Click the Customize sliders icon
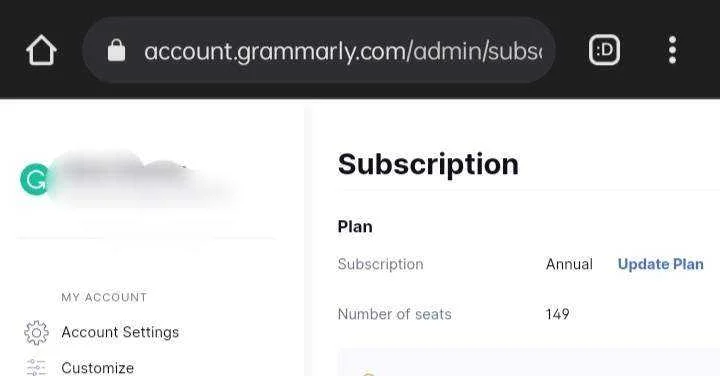Image resolution: width=720 pixels, height=376 pixels. 36,368
